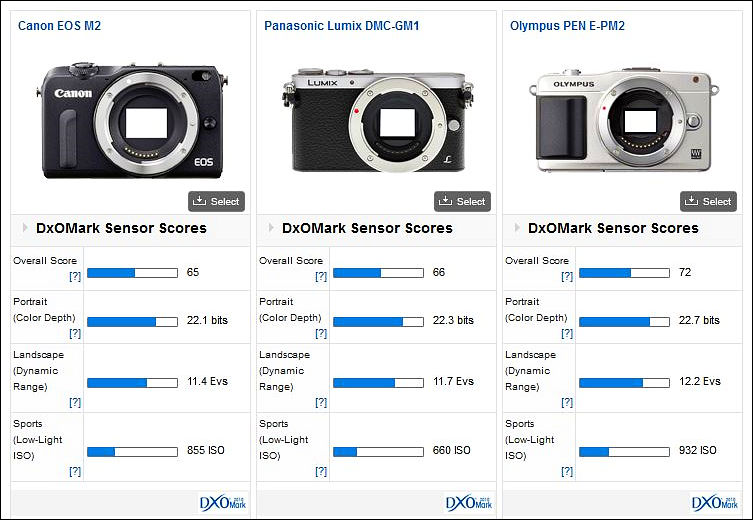753x520 pixels.
Task: Click the 660 ISO value for Panasonic
Action: (x=451, y=450)
